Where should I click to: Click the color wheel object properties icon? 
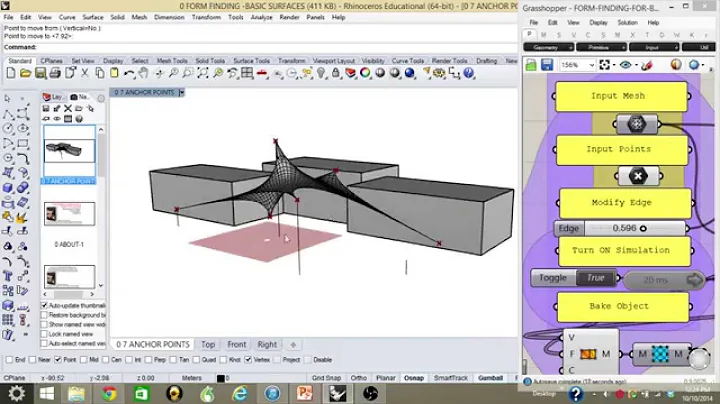click(x=365, y=73)
